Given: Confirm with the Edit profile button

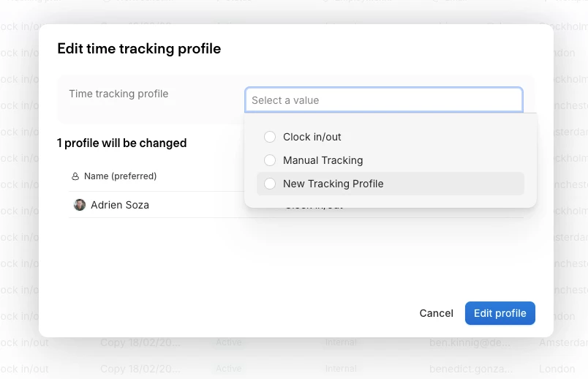Looking at the screenshot, I should coord(500,313).
